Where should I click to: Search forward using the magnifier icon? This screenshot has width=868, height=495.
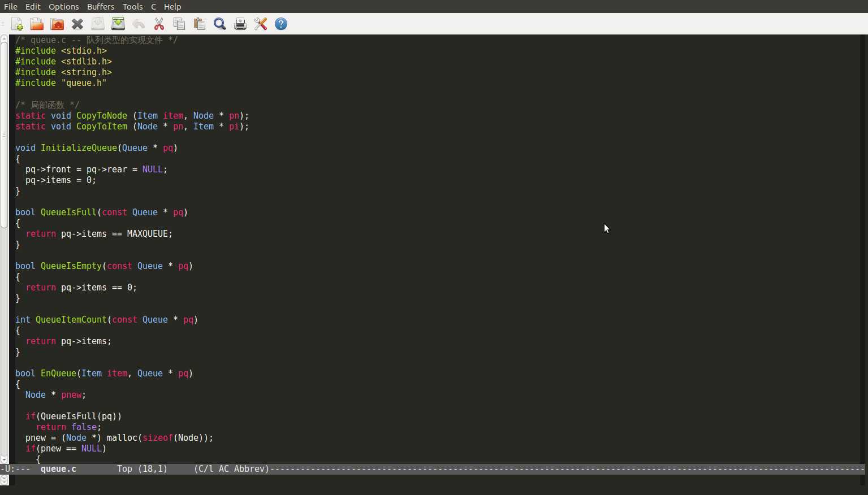(x=220, y=24)
